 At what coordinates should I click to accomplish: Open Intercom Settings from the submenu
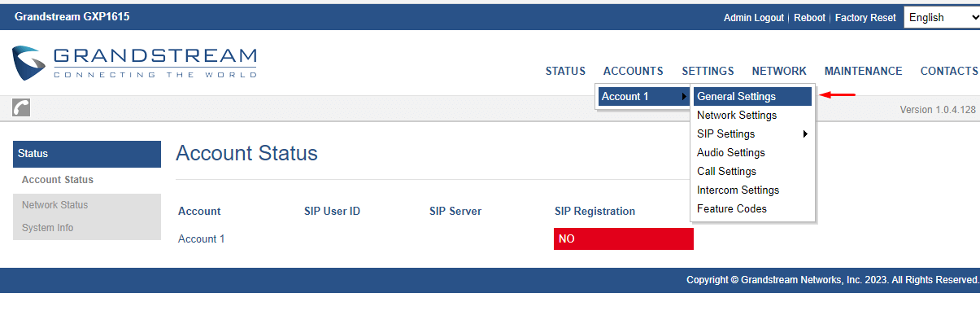coord(752,190)
